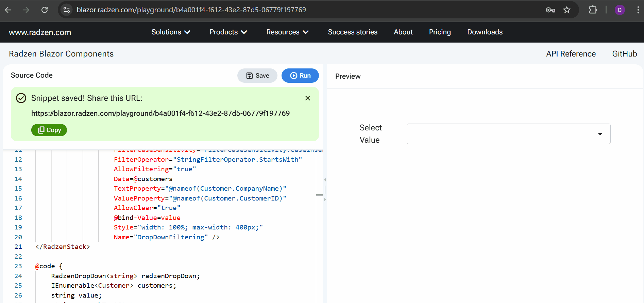Screen dimensions: 644x303
Task: Dismiss the Snippet saved notification
Action: (308, 98)
